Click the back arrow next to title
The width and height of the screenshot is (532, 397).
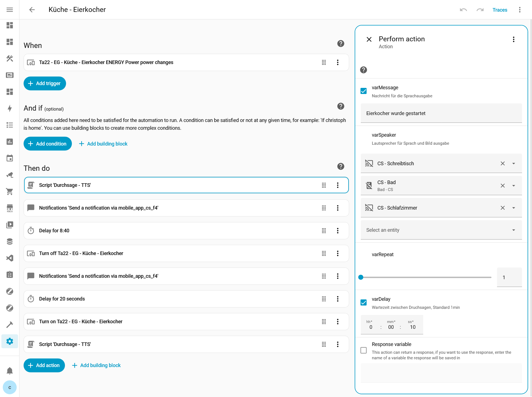(x=32, y=10)
